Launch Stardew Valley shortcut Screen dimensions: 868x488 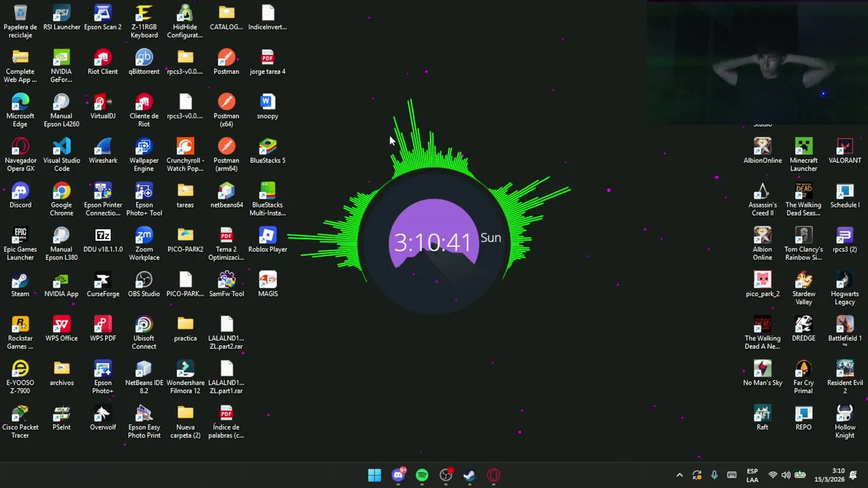click(804, 288)
